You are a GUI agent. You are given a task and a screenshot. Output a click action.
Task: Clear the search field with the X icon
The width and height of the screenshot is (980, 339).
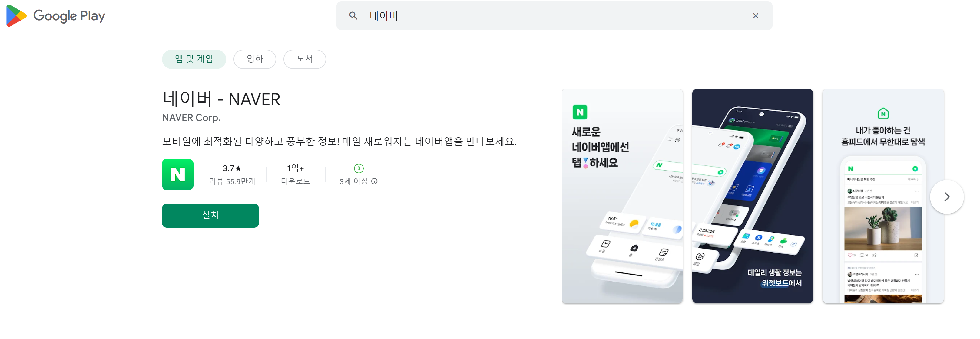coord(755,16)
